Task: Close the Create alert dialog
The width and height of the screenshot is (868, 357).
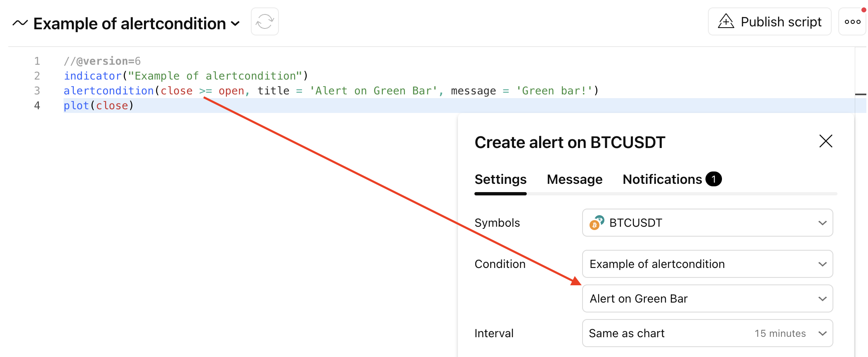Action: pyautogui.click(x=826, y=141)
